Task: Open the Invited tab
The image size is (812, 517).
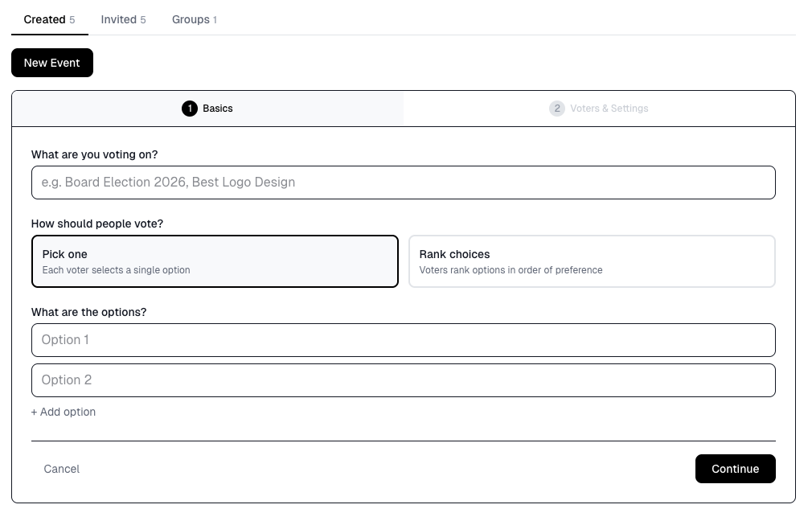Action: 118,19
